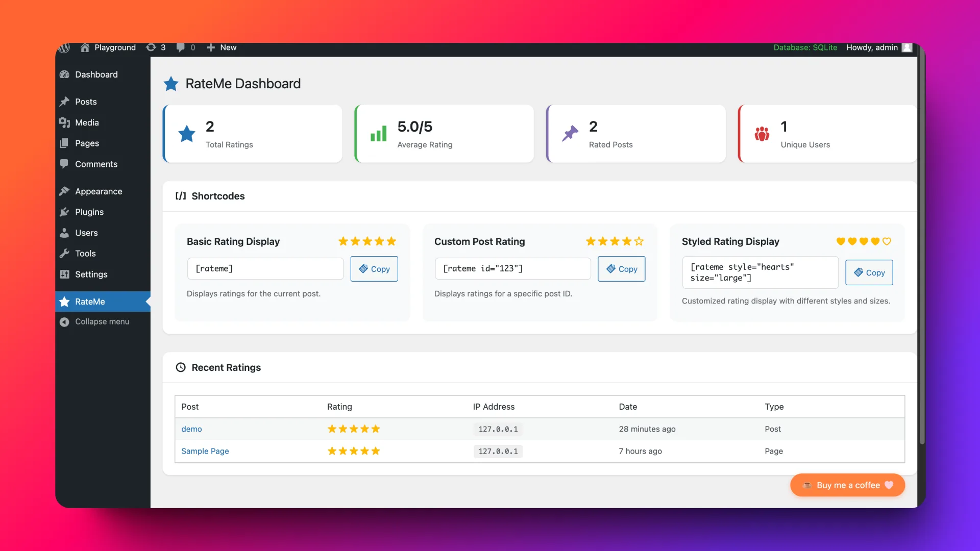Click the Appearance paintbrush icon
Image resolution: width=980 pixels, height=551 pixels.
64,191
